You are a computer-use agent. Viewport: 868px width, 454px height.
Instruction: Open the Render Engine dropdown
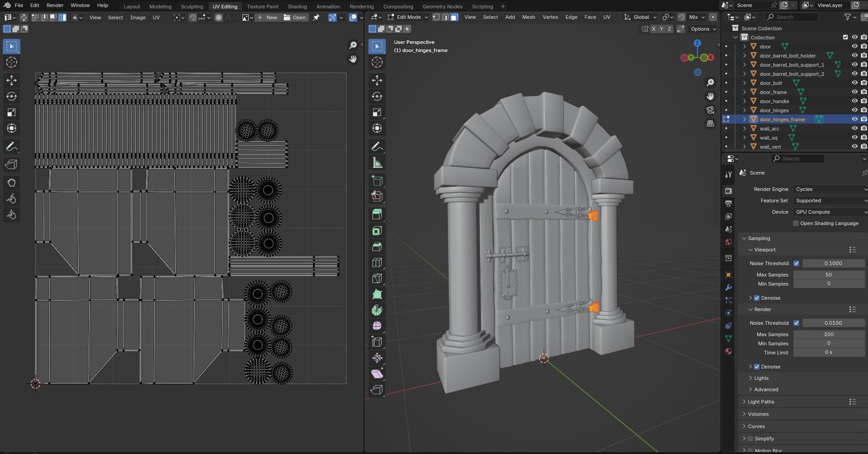pyautogui.click(x=830, y=189)
